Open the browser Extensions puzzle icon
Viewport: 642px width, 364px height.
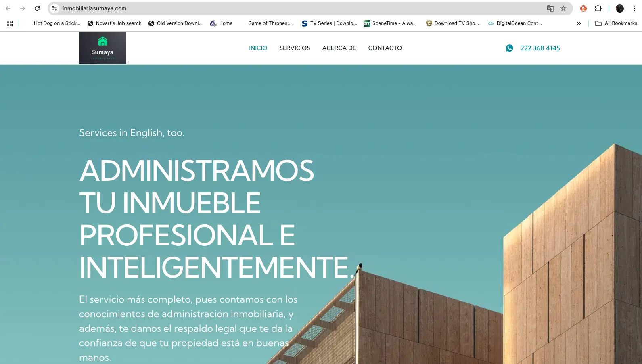tap(598, 8)
